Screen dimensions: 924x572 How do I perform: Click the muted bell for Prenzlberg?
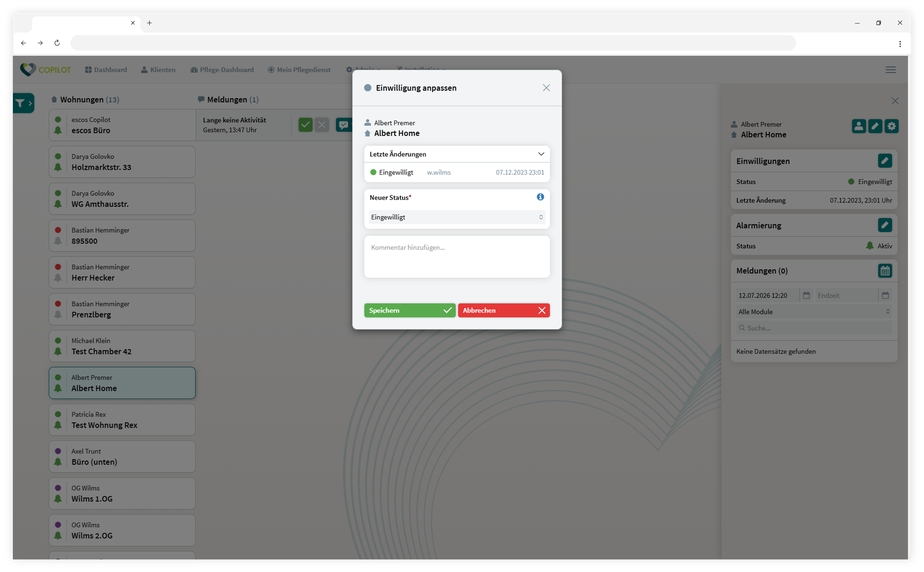[x=58, y=315]
